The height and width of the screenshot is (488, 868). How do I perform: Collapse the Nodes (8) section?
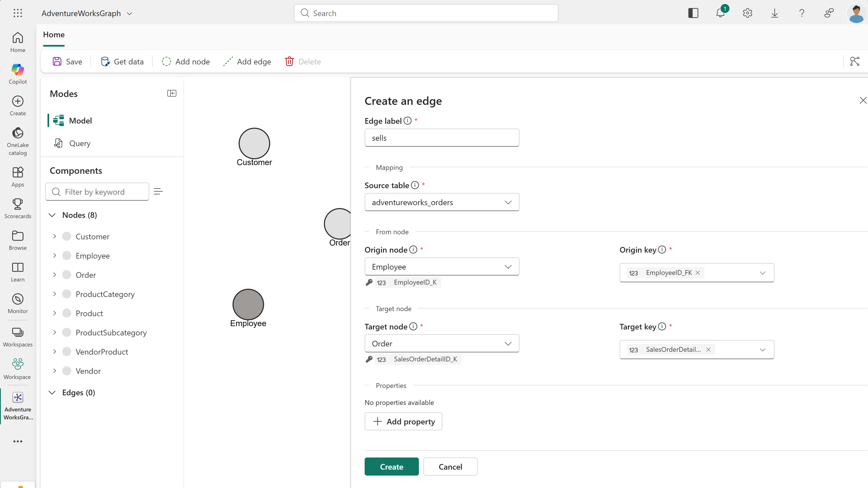52,215
